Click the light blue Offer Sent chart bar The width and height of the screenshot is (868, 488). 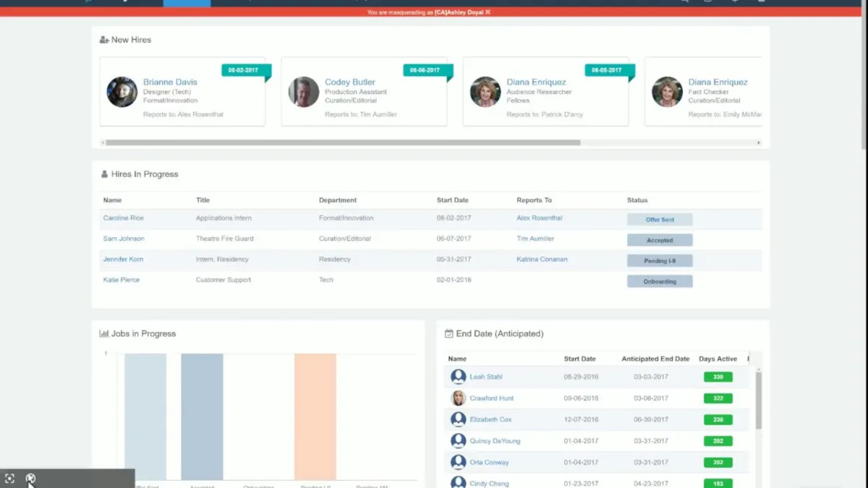145,416
